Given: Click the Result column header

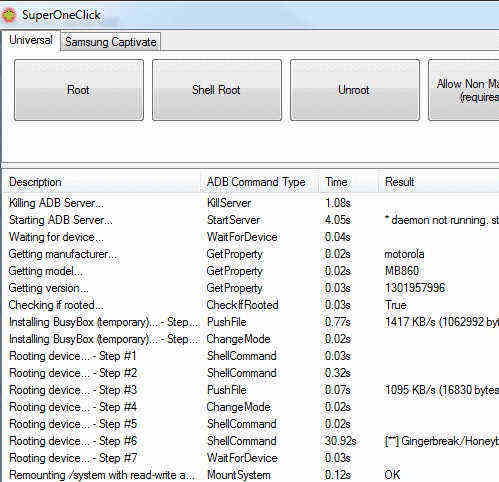Looking at the screenshot, I should pos(439,182).
